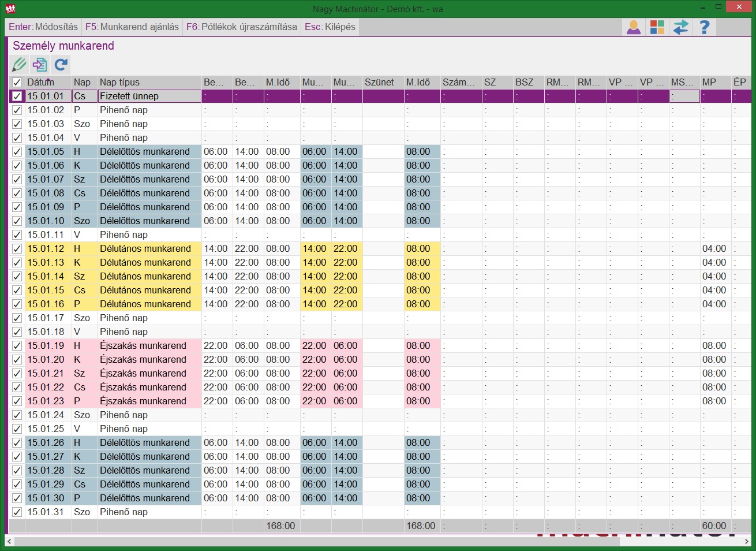The height and width of the screenshot is (551, 756).
Task: Open help with the question mark icon
Action: coord(704,27)
